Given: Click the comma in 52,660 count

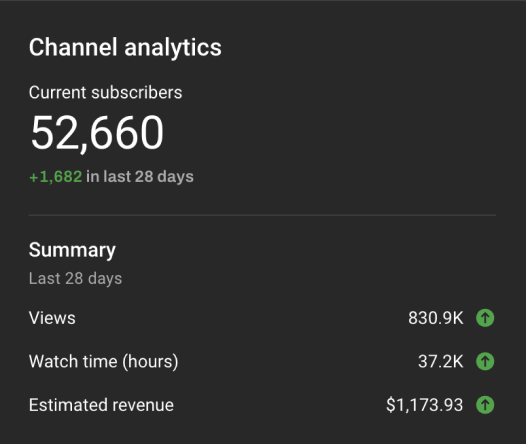Looking at the screenshot, I should click(84, 149).
